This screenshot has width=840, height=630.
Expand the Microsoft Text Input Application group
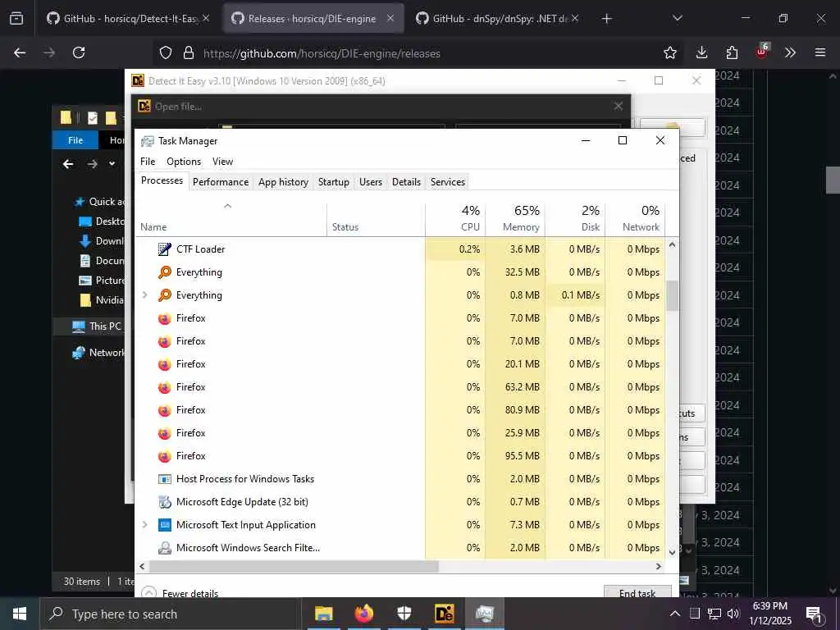coord(144,525)
